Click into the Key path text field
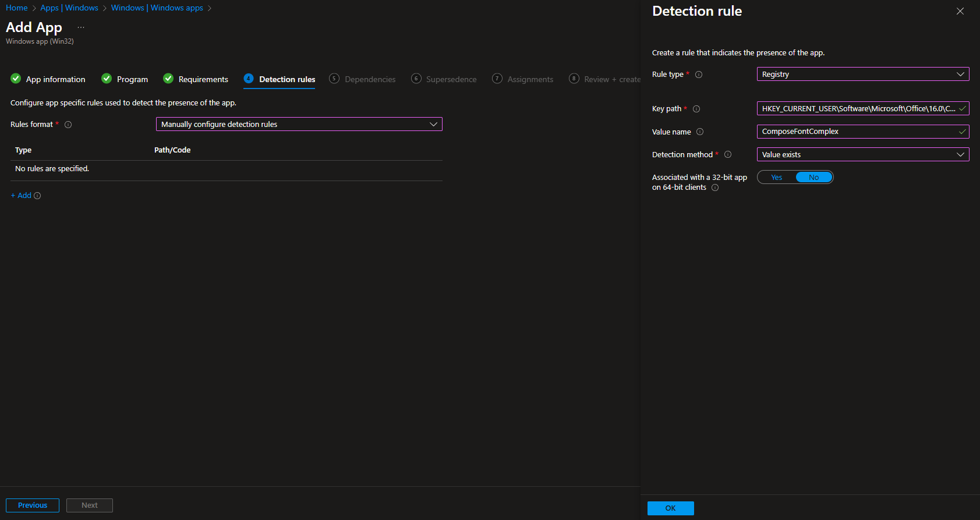 858,108
